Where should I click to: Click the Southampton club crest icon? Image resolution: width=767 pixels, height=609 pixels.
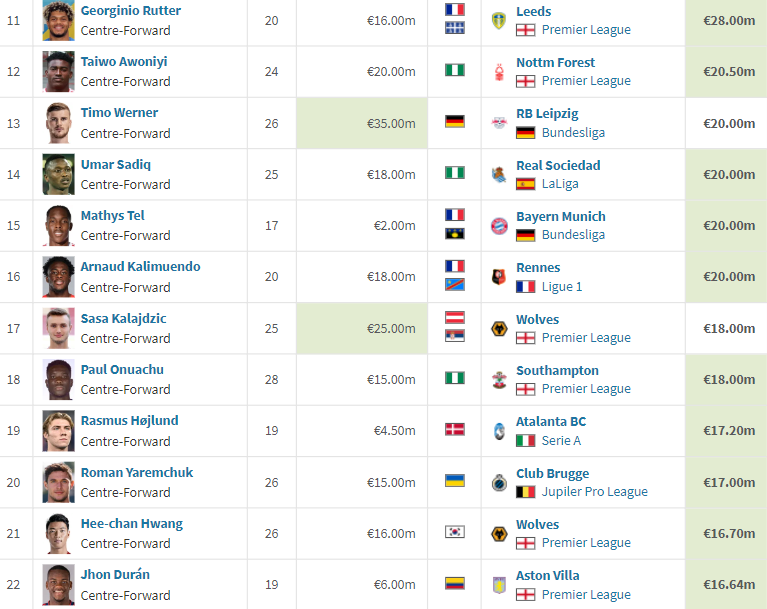tap(499, 380)
